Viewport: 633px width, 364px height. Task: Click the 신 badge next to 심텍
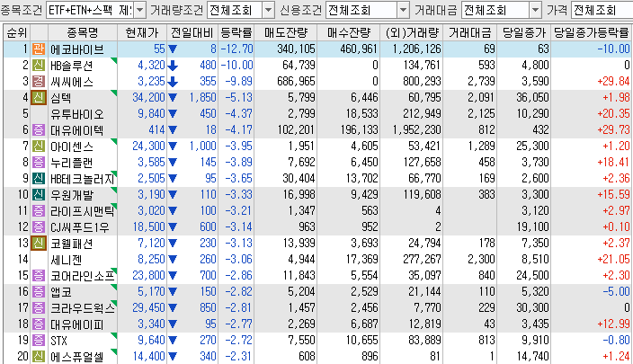(x=39, y=98)
